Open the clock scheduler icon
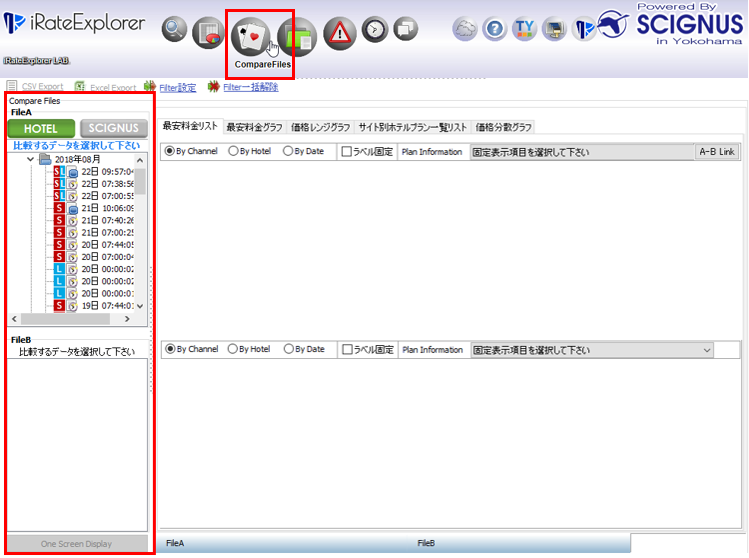This screenshot has width=749, height=558. (375, 30)
